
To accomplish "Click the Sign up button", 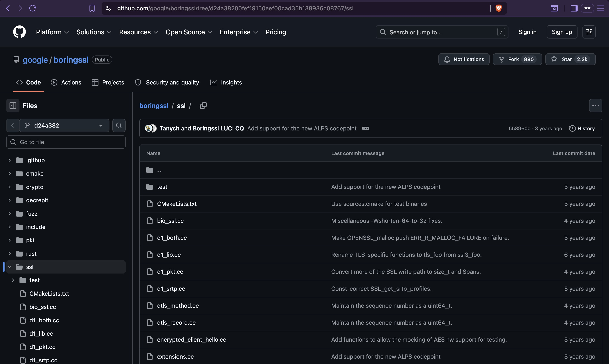I will point(562,32).
